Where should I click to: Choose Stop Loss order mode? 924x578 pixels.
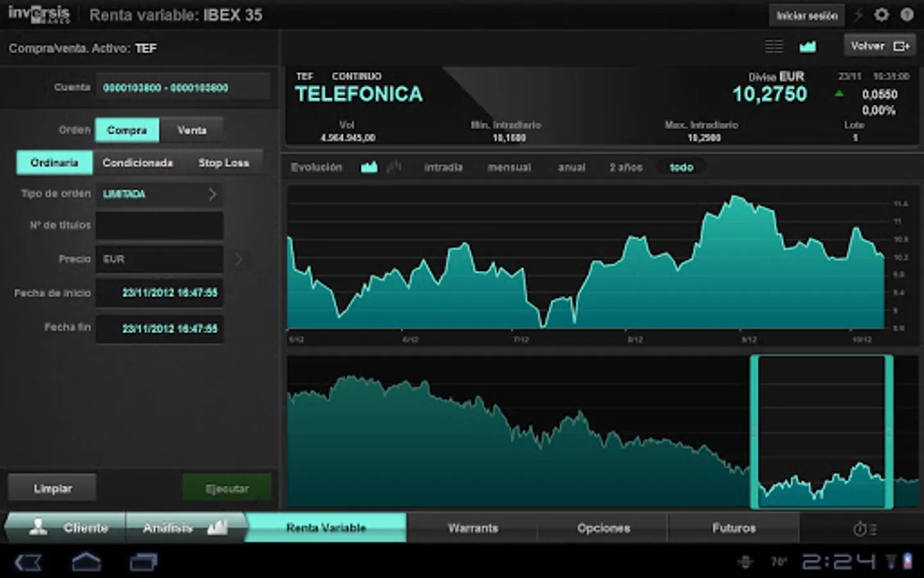pos(223,162)
